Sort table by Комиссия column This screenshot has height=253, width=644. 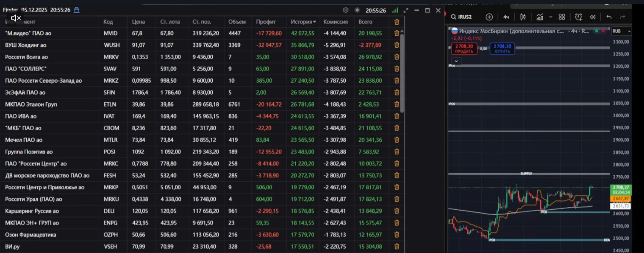pyautogui.click(x=336, y=22)
